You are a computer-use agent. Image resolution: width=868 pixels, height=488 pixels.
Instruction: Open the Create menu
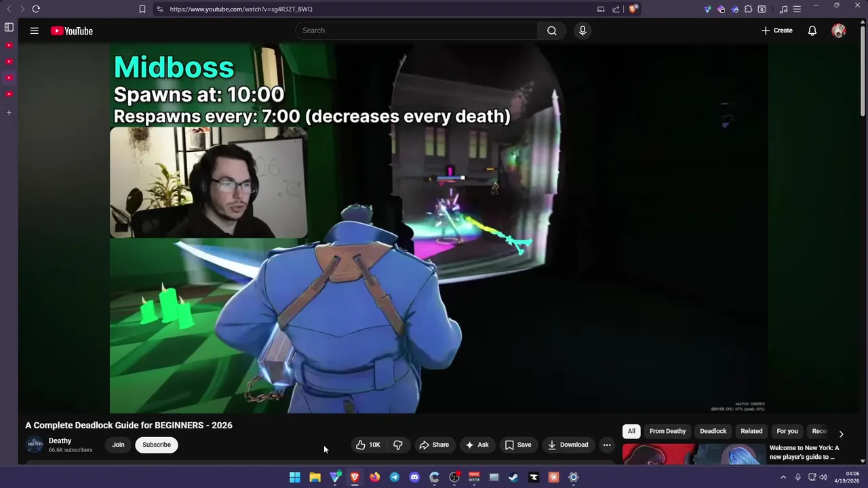click(776, 30)
